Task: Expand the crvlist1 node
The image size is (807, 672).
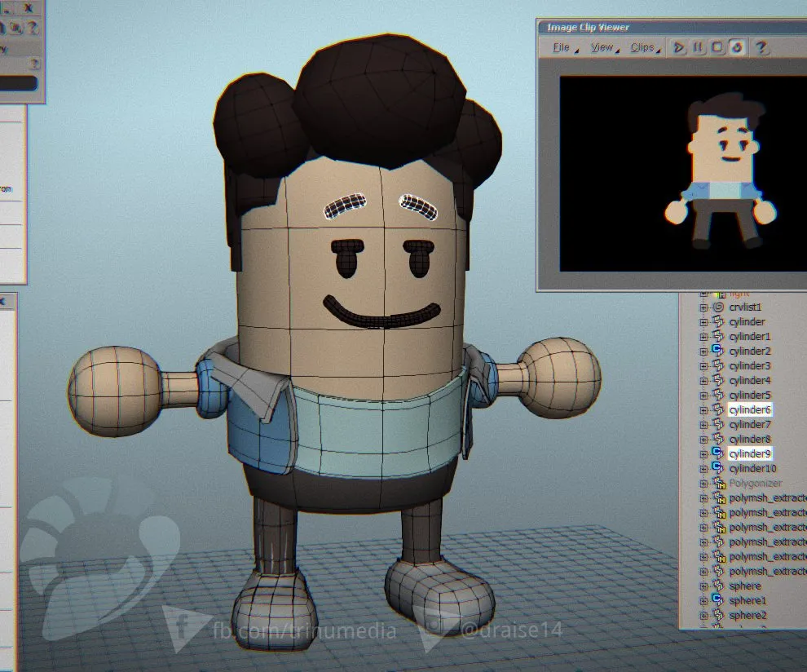Action: (x=704, y=307)
